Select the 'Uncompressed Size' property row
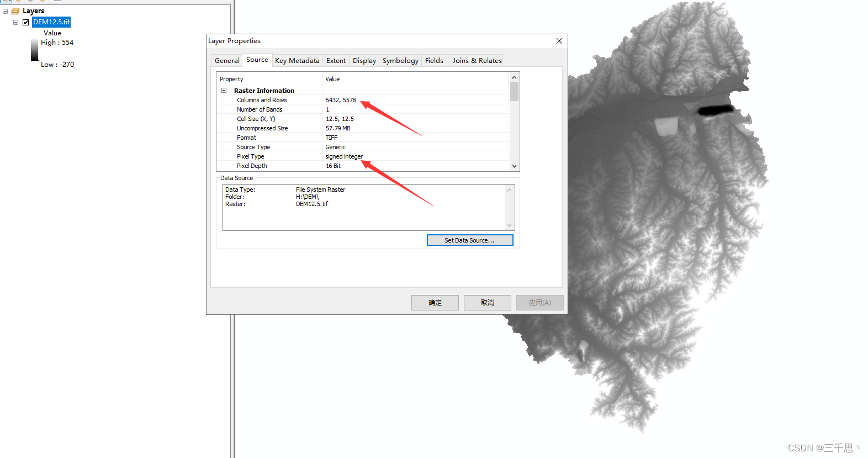 362,128
